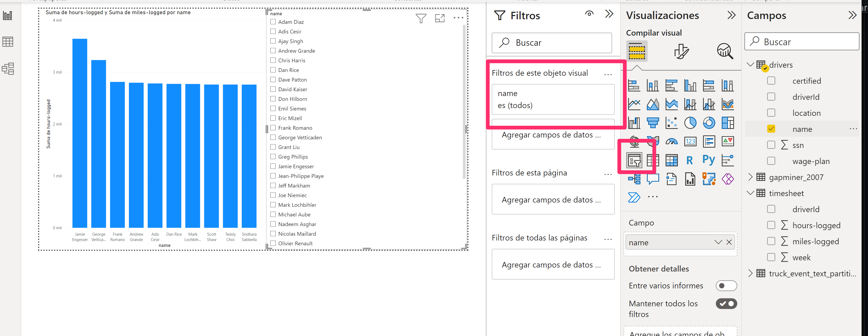The image size is (868, 336).
Task: Expand the name es (todos) filter card
Action: coord(553,100)
